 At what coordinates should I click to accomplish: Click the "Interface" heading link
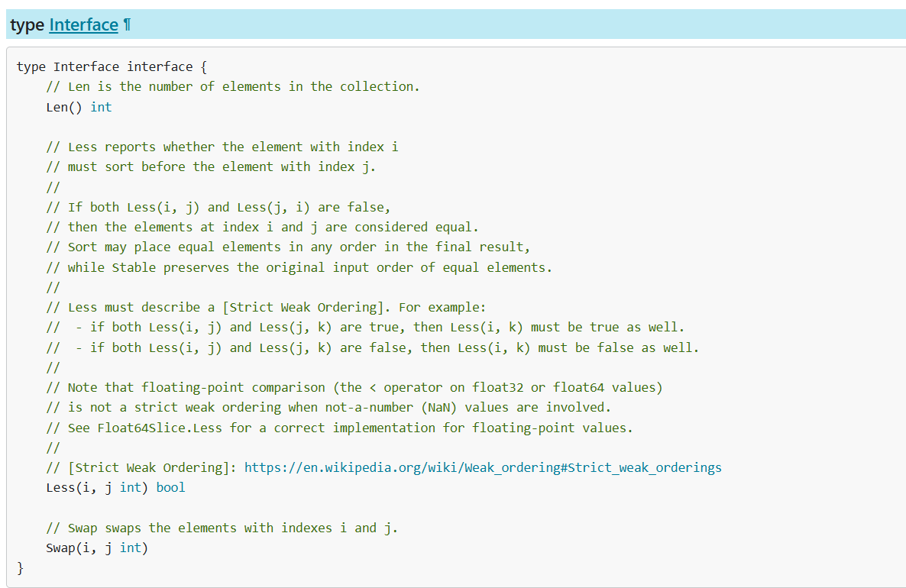click(x=83, y=25)
